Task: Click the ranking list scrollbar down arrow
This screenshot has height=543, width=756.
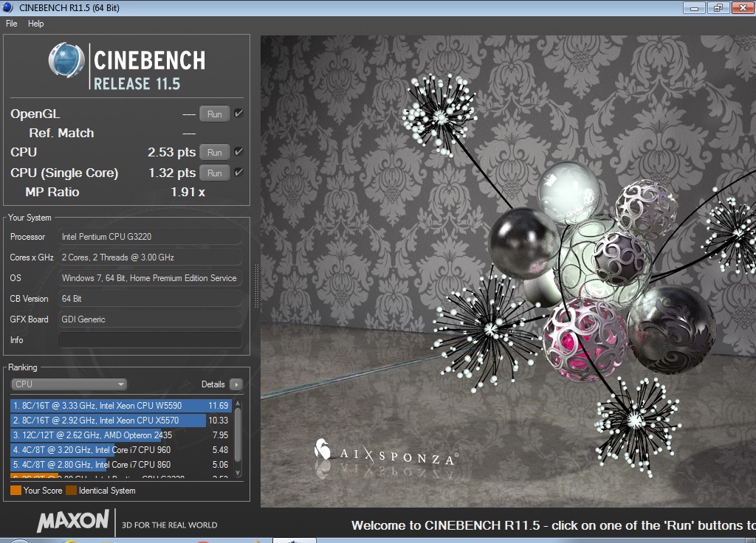Action: [x=238, y=474]
